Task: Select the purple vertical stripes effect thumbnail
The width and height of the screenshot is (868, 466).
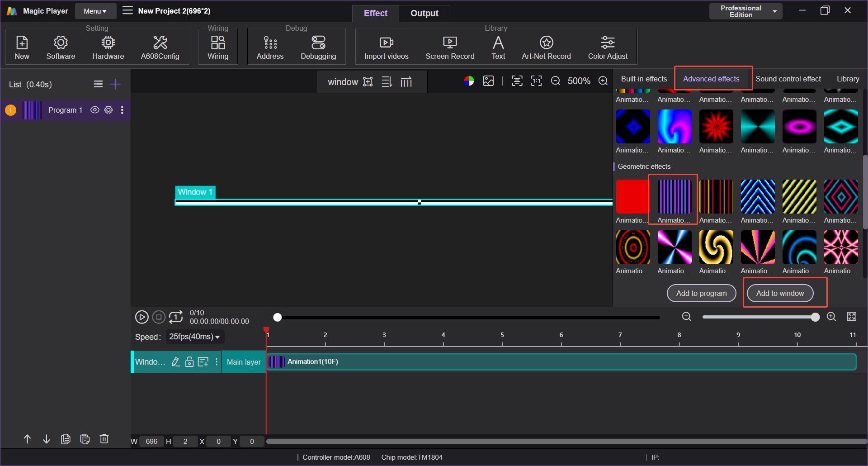Action: click(675, 196)
